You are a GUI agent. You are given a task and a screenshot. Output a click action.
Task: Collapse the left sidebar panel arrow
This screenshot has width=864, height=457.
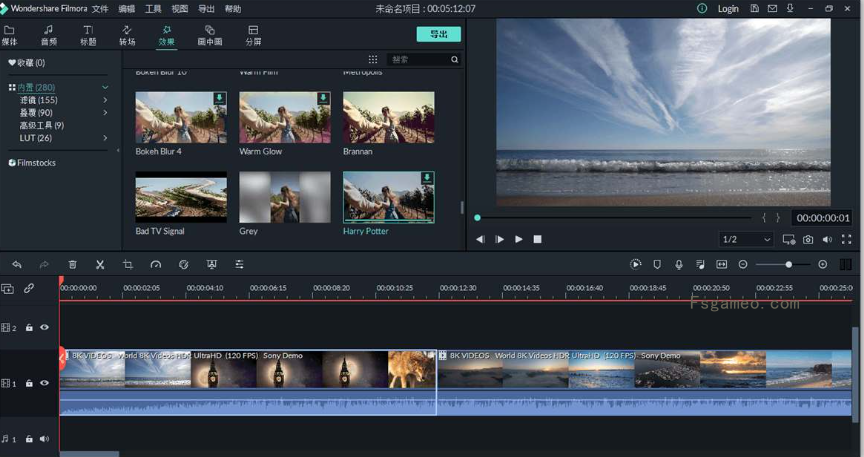coord(118,150)
